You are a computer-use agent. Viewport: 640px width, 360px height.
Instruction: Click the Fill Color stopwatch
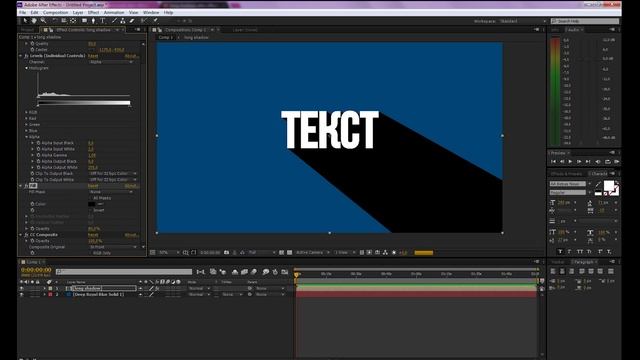[x=32, y=204]
